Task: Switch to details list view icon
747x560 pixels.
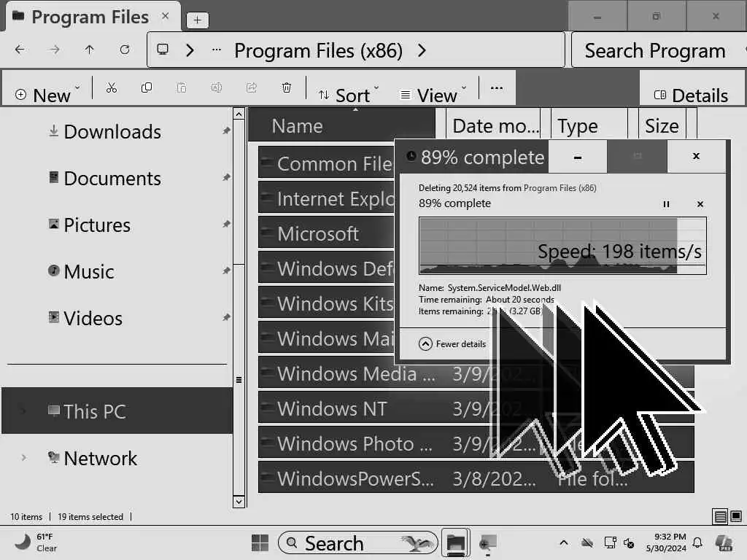Action: (x=720, y=516)
